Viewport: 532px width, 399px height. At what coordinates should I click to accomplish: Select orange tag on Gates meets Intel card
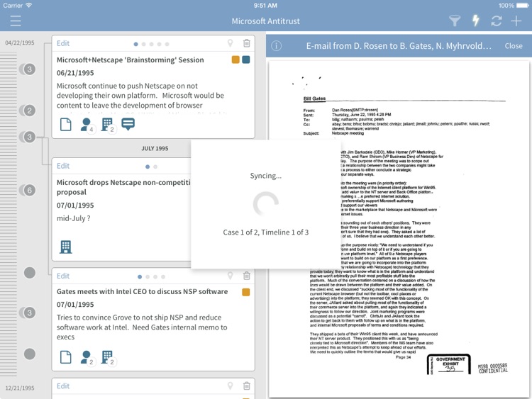pos(246,292)
